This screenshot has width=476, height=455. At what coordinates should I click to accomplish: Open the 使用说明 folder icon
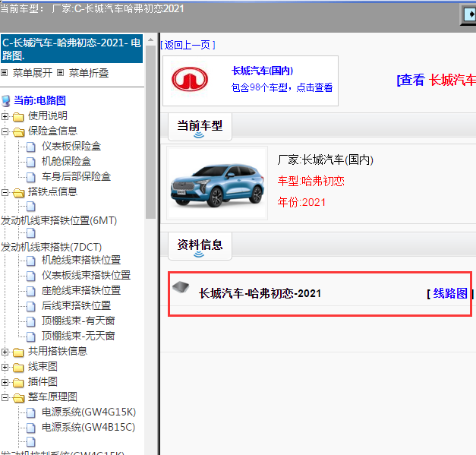(18, 117)
